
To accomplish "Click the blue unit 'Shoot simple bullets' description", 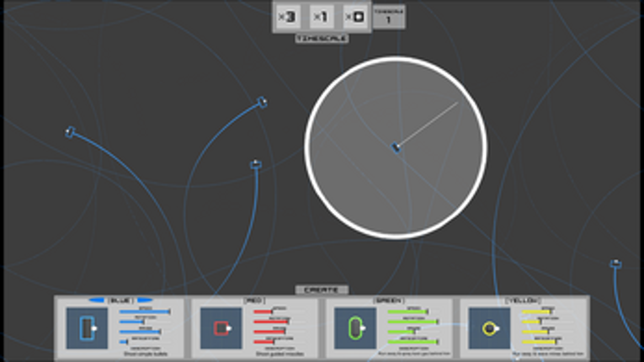I will 145,354.
